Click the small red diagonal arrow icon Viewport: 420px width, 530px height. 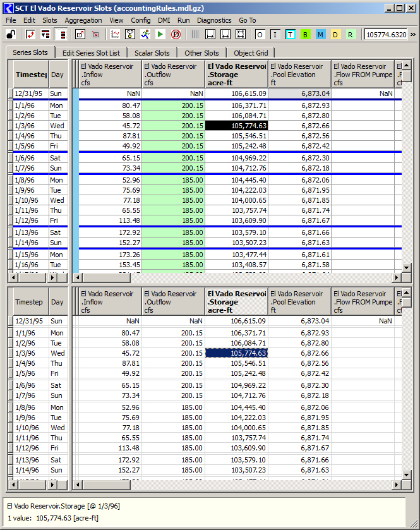click(95, 35)
